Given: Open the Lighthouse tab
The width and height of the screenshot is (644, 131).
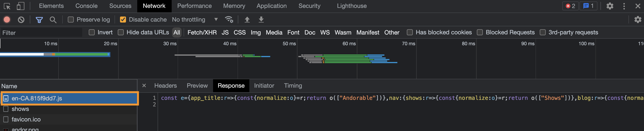Looking at the screenshot, I should 352,6.
